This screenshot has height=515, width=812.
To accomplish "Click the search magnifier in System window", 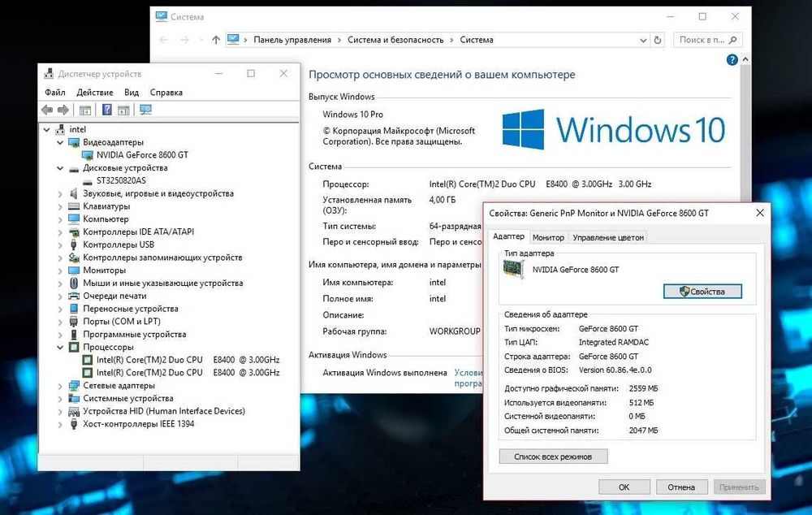I will (732, 40).
